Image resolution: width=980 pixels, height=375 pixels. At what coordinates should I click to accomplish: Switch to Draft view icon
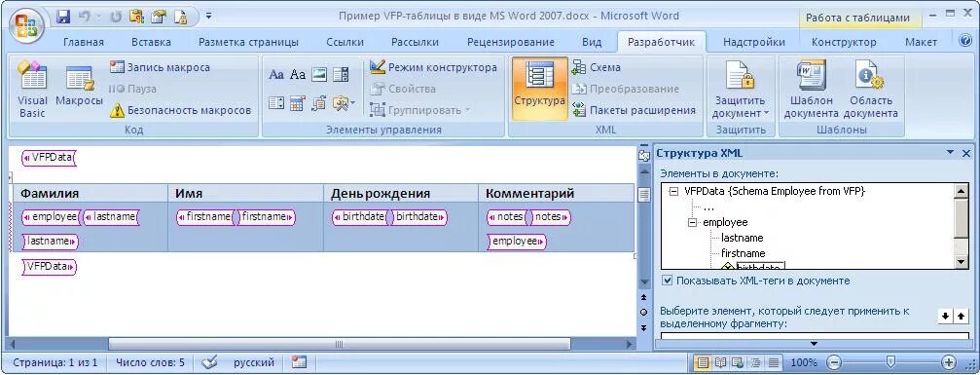point(773,362)
